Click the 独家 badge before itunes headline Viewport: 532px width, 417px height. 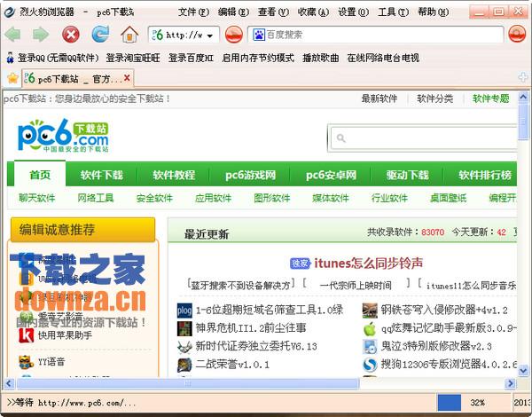click(x=300, y=264)
